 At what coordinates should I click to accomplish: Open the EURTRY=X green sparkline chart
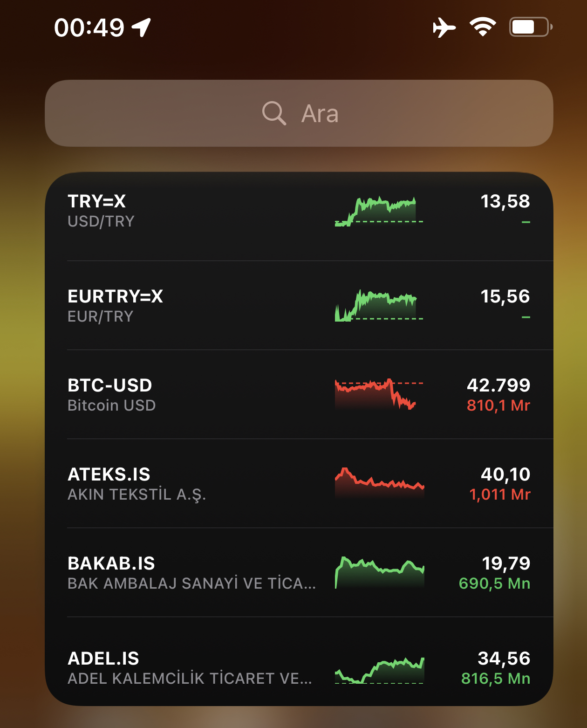379,306
